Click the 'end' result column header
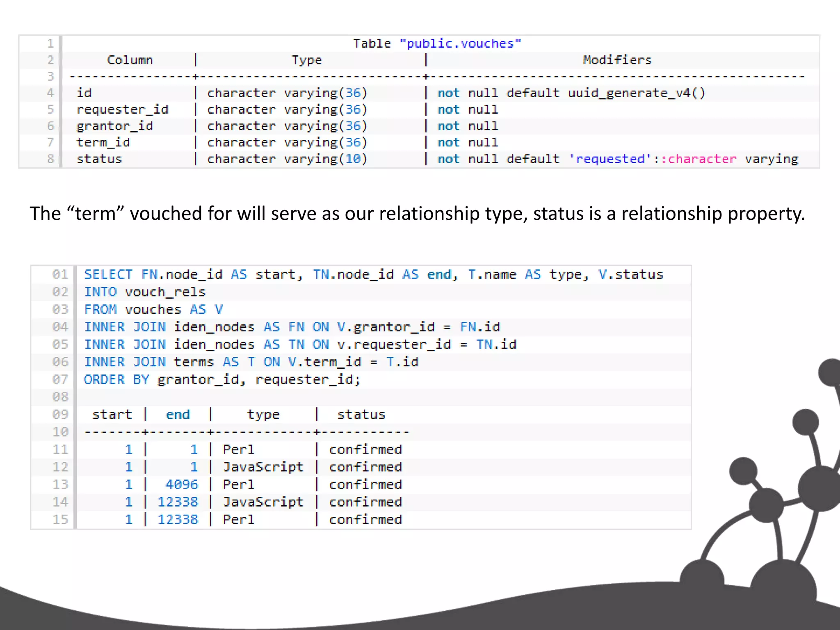 (178, 415)
